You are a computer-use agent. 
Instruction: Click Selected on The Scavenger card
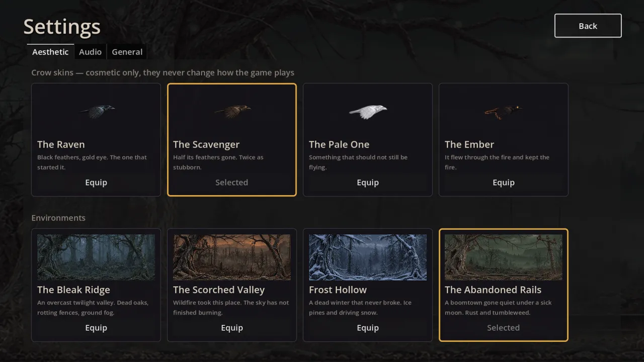click(x=231, y=183)
